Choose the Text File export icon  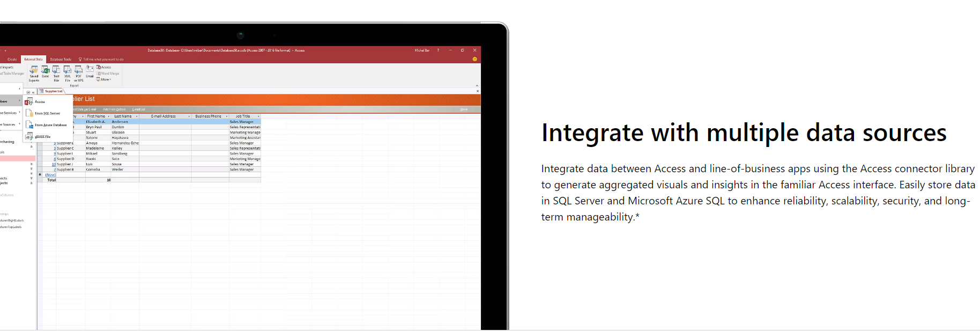tap(56, 73)
